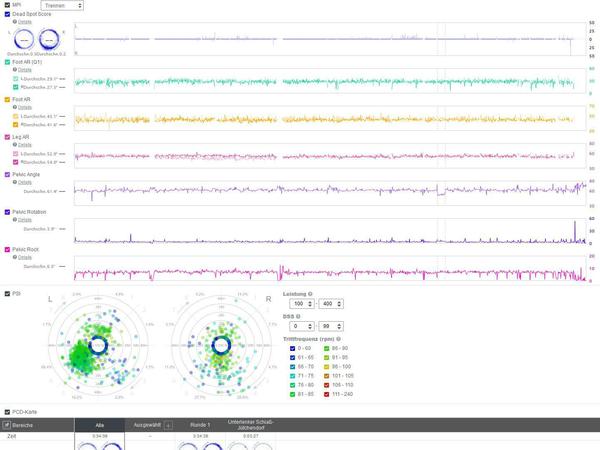
Task: Toggle cadence filter 71 - 75 rpm
Action: point(293,376)
